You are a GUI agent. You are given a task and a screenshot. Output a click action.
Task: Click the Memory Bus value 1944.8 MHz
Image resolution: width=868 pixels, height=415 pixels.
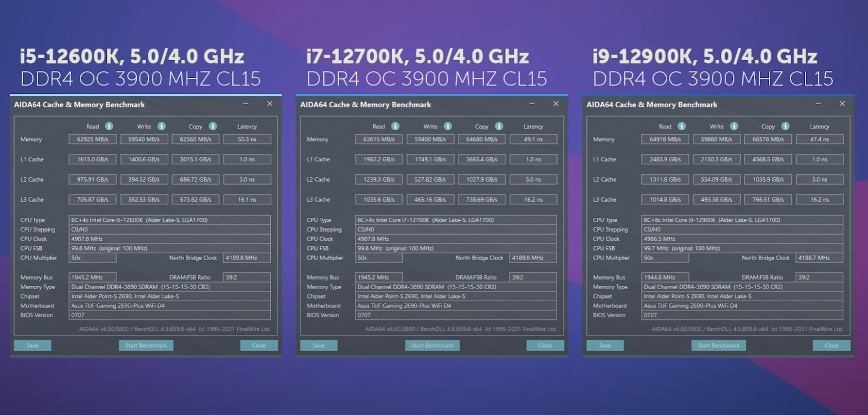[x=665, y=277]
